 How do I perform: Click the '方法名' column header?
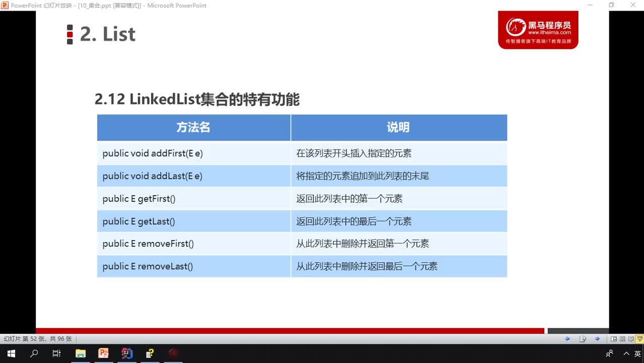click(194, 128)
